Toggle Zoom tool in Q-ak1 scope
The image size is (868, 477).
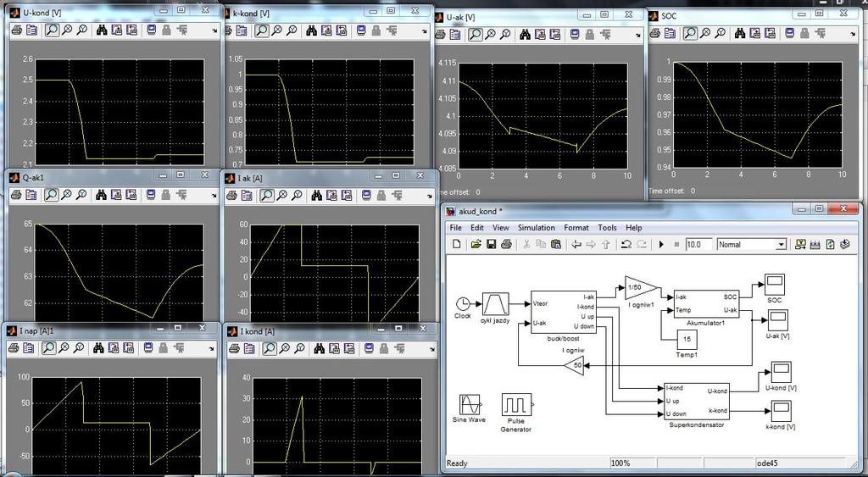click(x=52, y=194)
